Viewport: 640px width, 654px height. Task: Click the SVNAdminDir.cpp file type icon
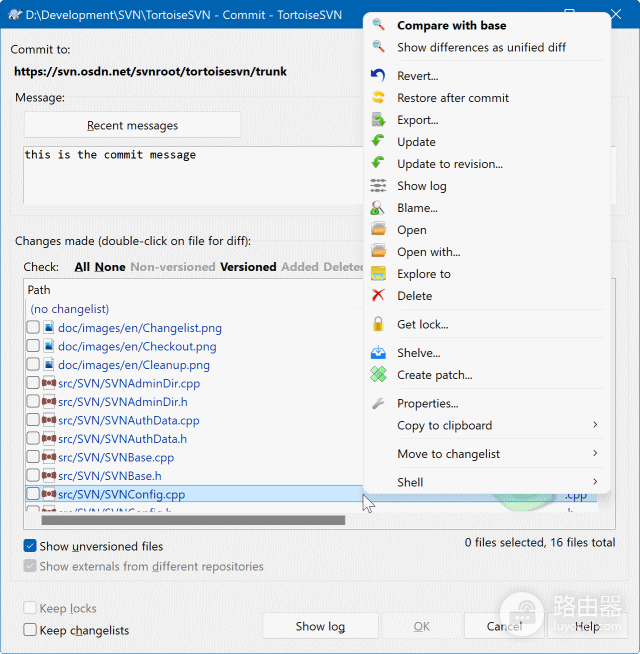tap(49, 382)
